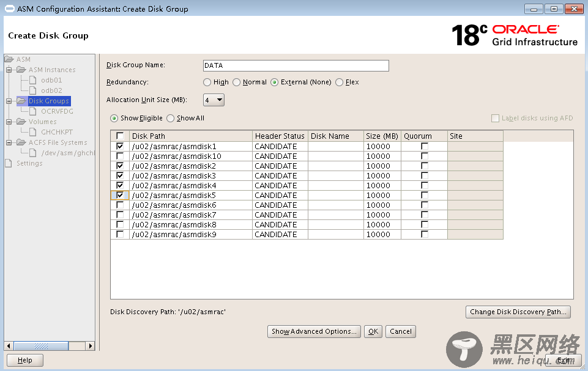This screenshot has width=588, height=371.
Task: Uncheck the asmdisk4 row checkbox
Action: click(120, 185)
